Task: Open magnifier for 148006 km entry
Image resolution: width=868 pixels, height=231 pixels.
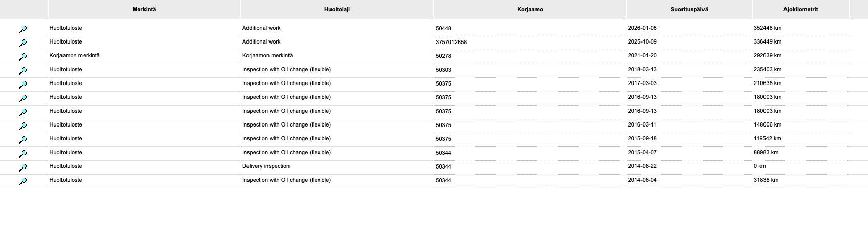Action: (23, 126)
